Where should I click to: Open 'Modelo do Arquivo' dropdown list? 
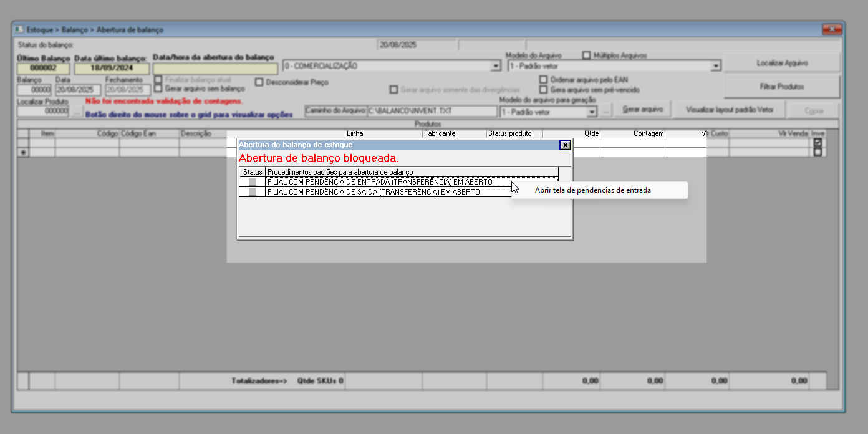[x=716, y=66]
